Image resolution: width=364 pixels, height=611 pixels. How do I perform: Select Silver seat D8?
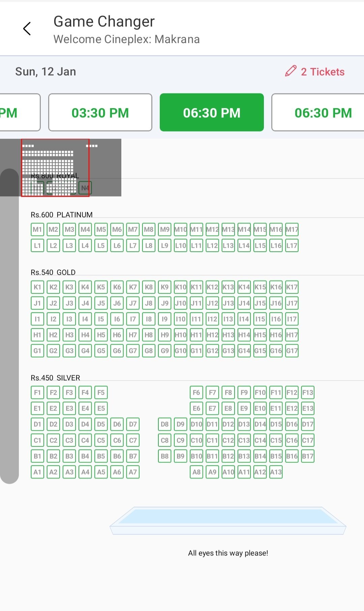(x=165, y=424)
